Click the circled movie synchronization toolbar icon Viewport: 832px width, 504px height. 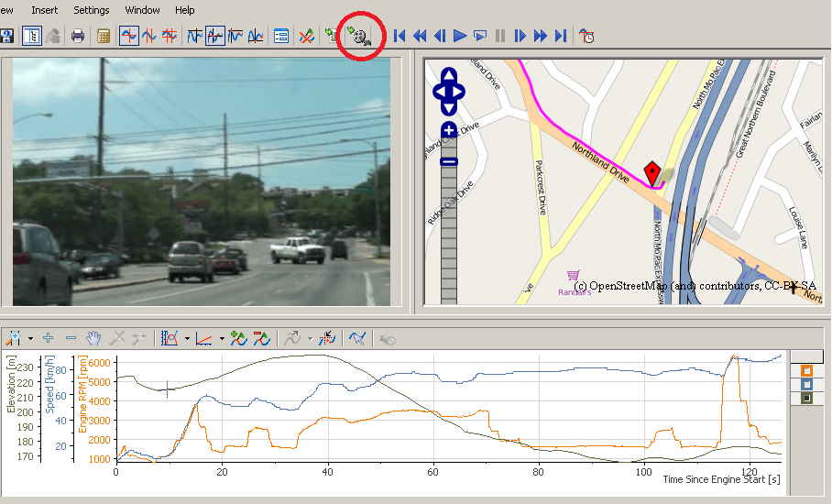tap(358, 37)
